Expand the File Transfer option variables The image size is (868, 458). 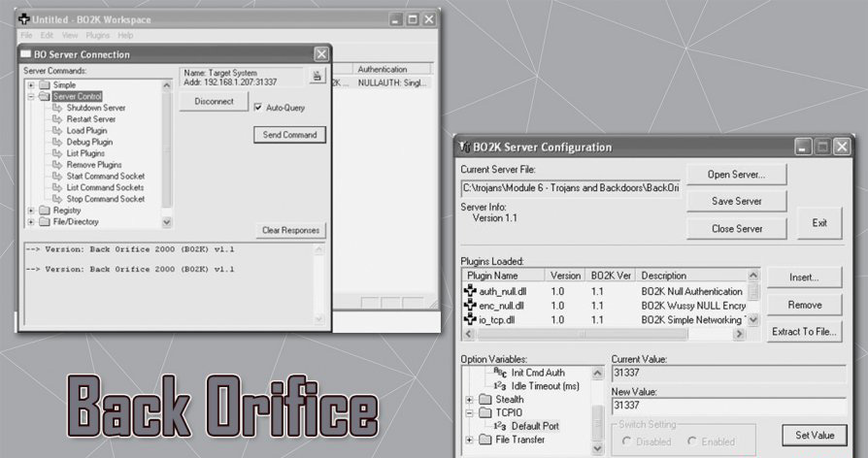469,440
